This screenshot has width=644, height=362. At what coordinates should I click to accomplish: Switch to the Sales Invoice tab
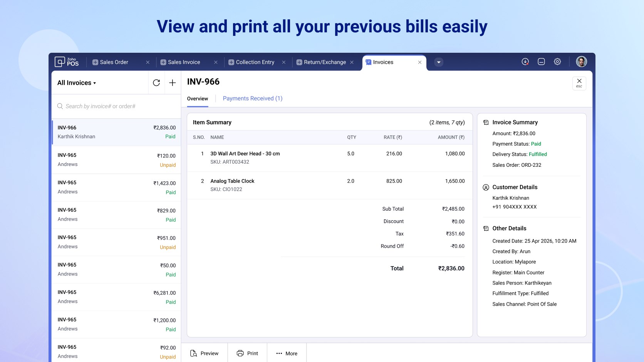[x=184, y=62]
